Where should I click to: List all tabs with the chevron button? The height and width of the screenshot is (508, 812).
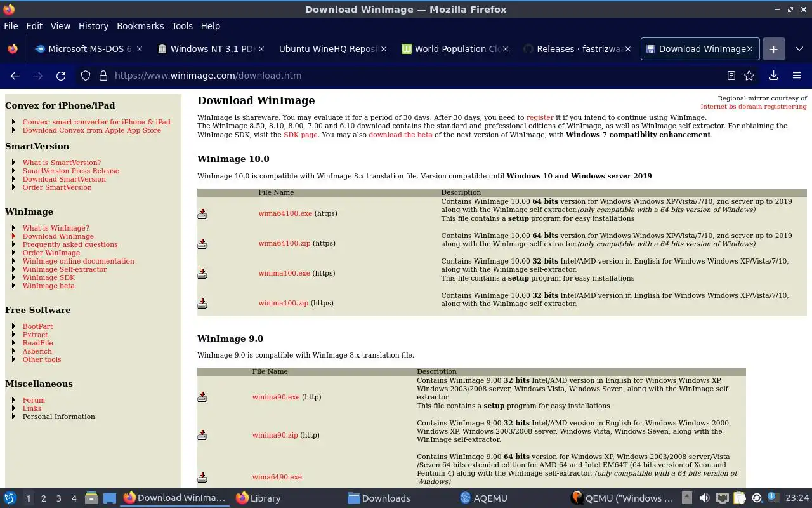click(798, 49)
